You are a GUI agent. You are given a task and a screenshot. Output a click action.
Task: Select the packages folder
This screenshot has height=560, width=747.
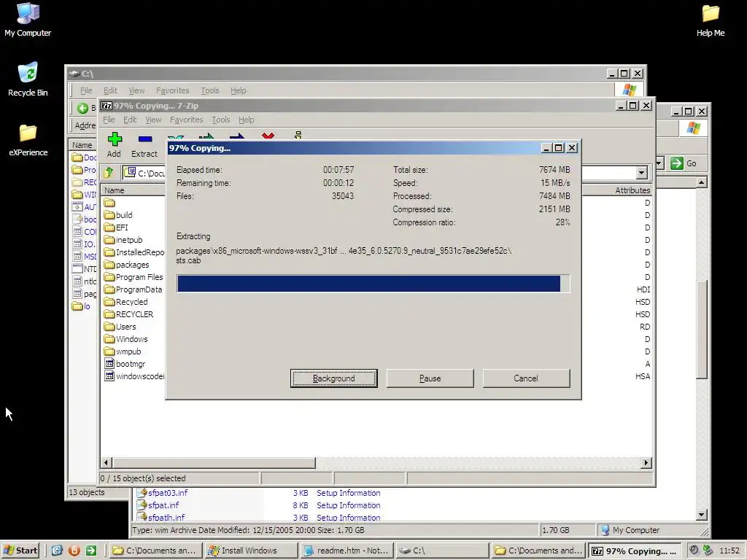pos(127,265)
